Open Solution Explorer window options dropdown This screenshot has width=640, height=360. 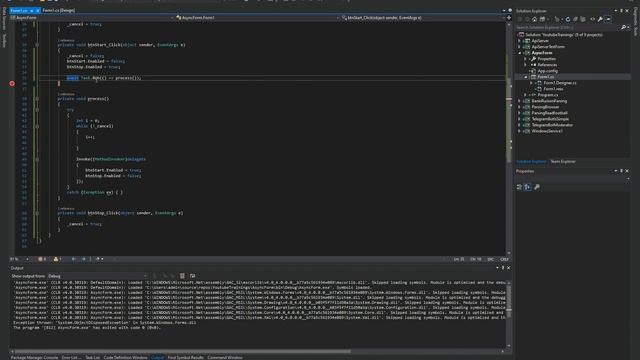(x=616, y=11)
